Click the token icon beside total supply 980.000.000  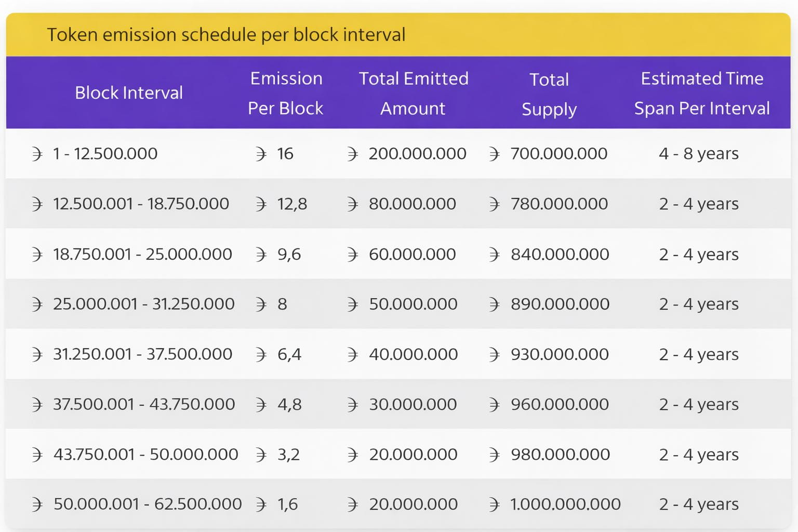(494, 455)
